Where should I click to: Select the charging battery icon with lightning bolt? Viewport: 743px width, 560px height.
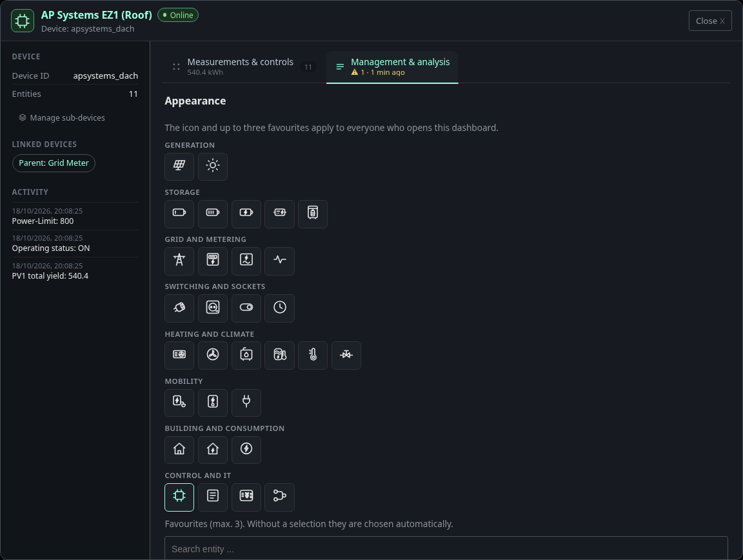pos(246,214)
